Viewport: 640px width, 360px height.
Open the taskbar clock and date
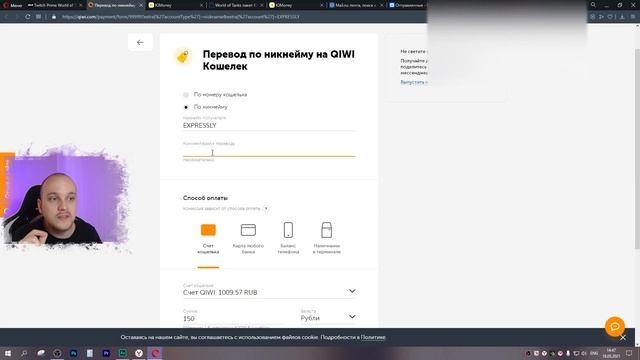(611, 353)
